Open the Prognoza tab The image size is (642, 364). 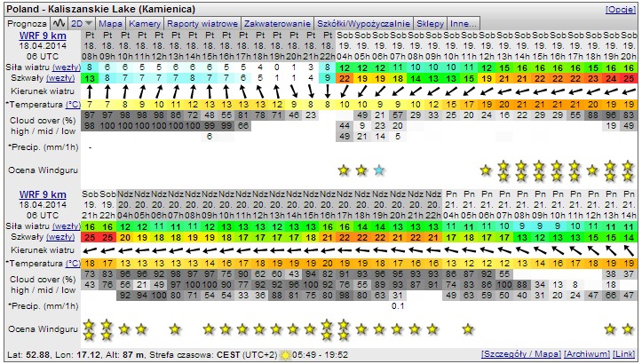(27, 24)
